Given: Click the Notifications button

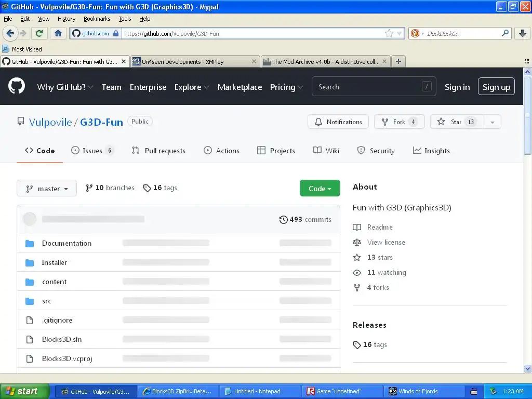Looking at the screenshot, I should [338, 122].
